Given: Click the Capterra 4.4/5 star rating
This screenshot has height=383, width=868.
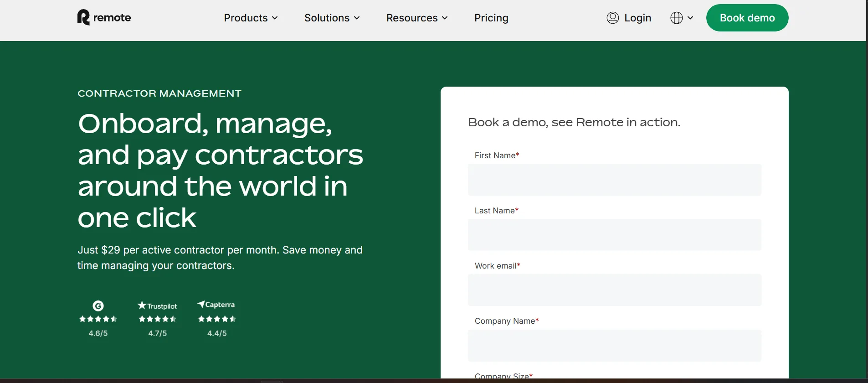Looking at the screenshot, I should [x=217, y=319].
